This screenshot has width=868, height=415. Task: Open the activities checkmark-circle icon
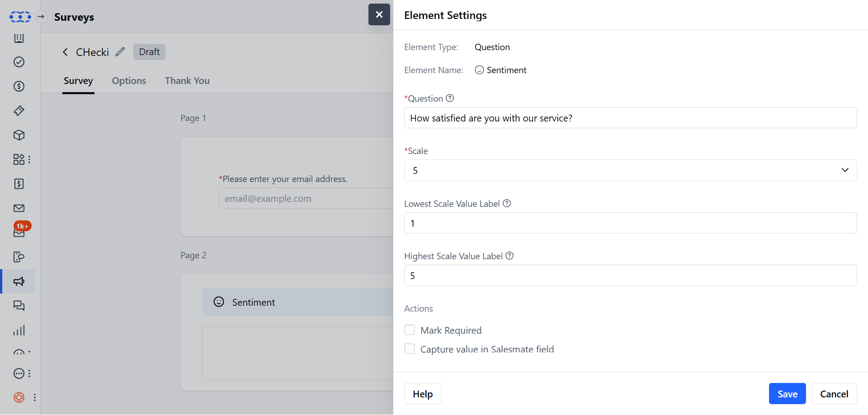[x=19, y=62]
